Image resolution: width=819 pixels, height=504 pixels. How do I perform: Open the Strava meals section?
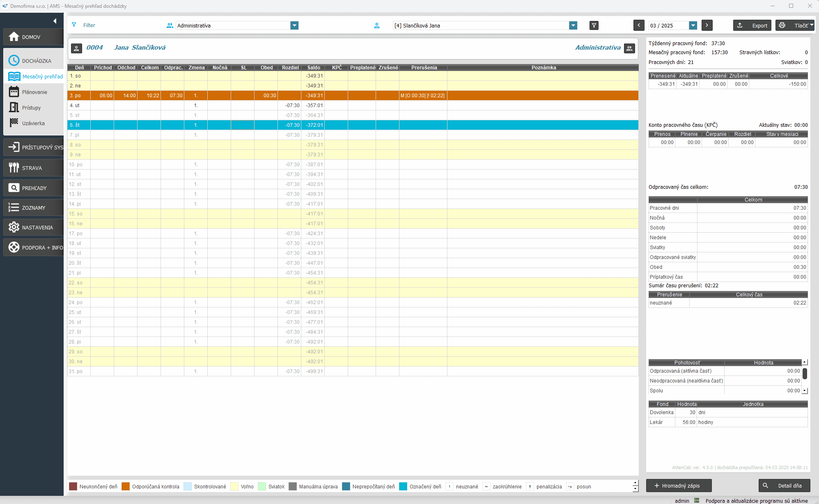(33, 168)
